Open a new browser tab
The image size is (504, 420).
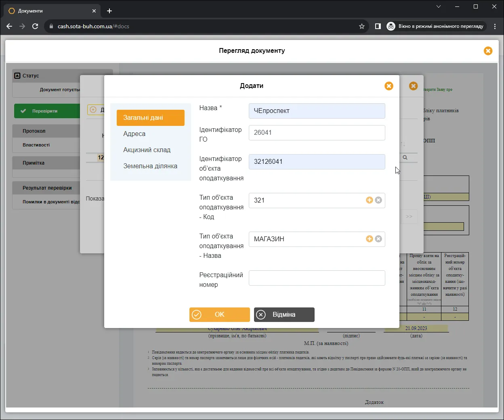pyautogui.click(x=109, y=11)
